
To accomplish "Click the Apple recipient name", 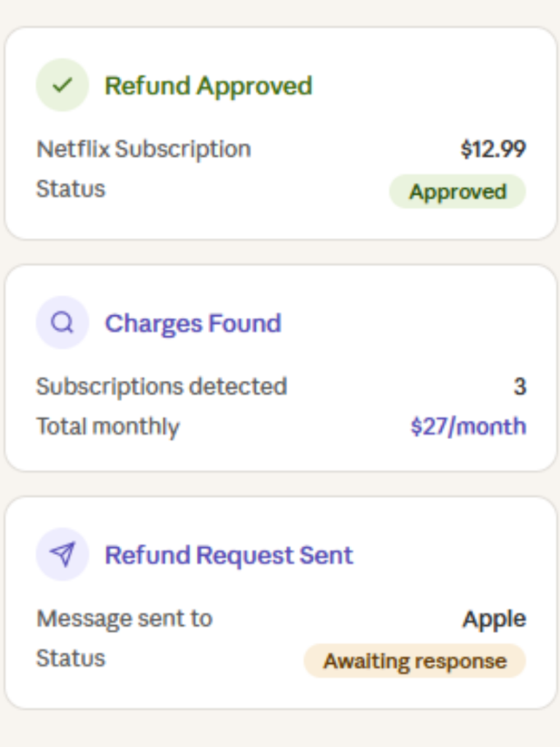I will 494,619.
